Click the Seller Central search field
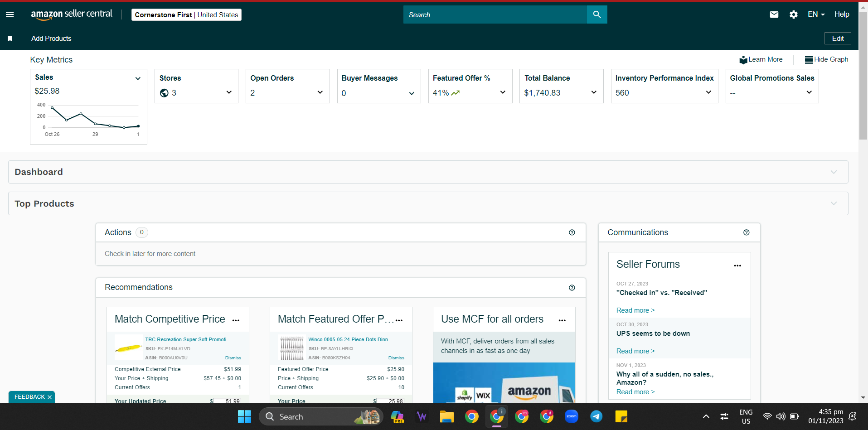Viewport: 868px width, 430px height. click(495, 14)
